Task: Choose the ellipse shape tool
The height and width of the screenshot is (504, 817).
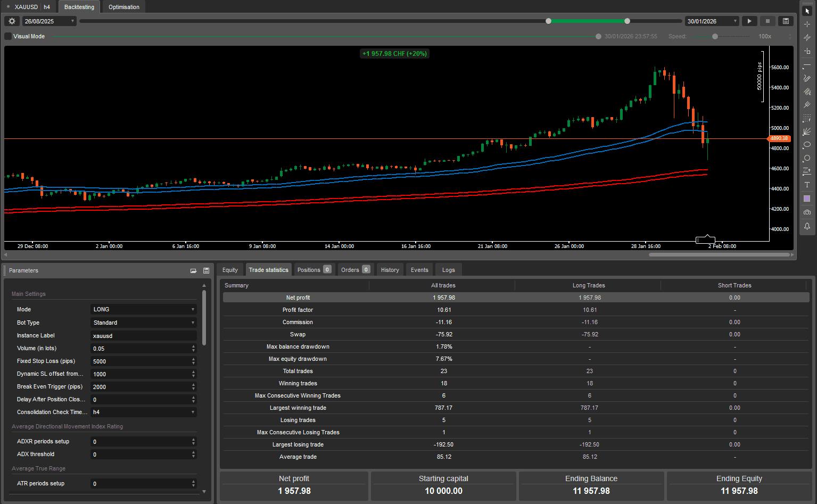Action: point(807,145)
